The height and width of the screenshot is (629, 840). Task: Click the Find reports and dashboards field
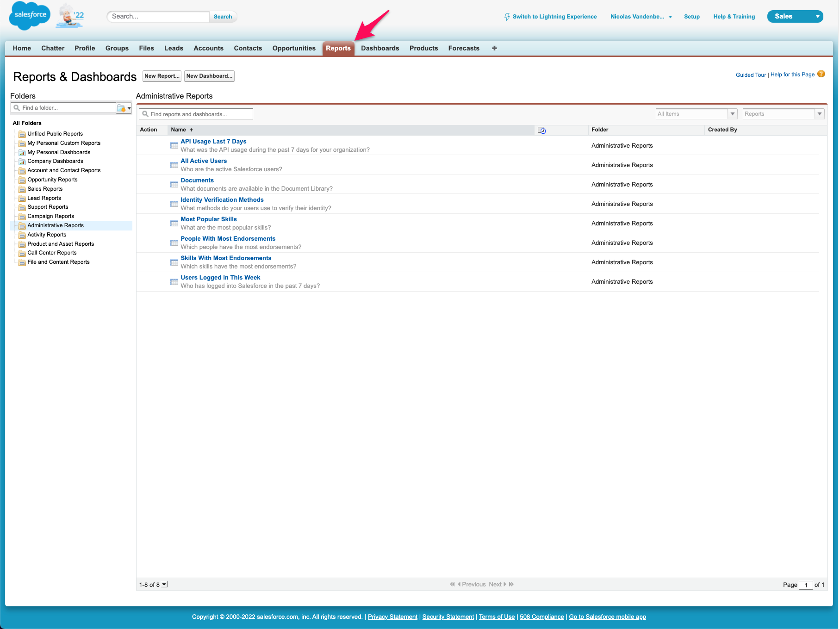(196, 114)
